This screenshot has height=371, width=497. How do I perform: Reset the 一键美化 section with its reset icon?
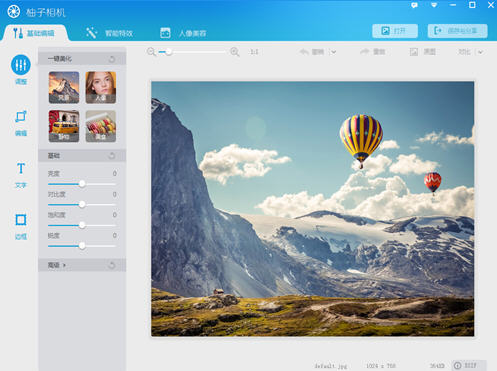point(112,59)
